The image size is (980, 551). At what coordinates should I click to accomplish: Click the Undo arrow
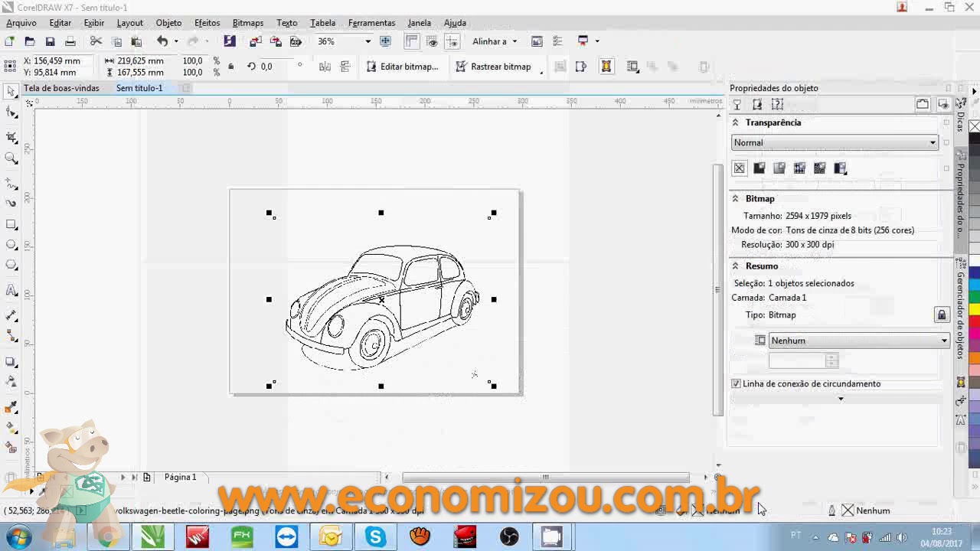coord(162,41)
